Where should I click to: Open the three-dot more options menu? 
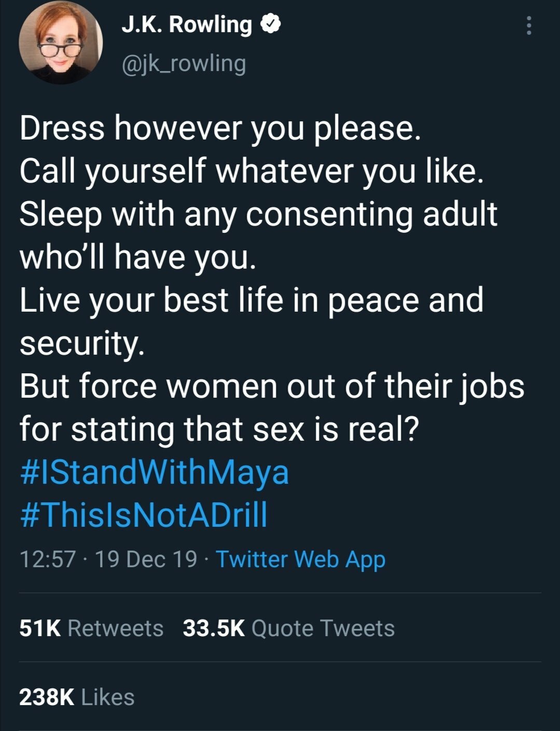528,25
